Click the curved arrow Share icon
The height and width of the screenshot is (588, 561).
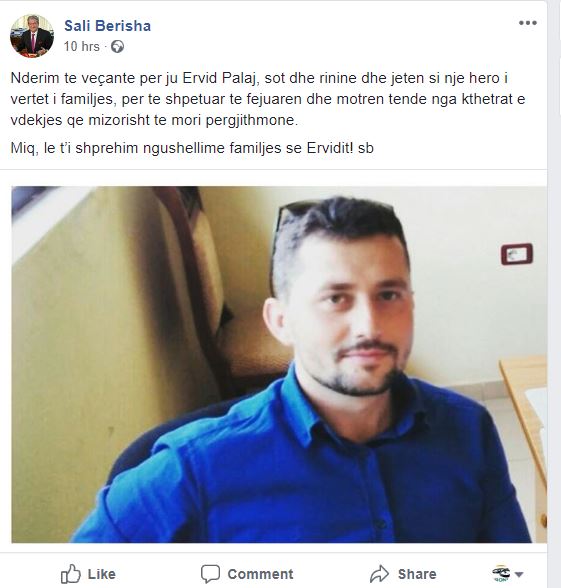point(380,574)
